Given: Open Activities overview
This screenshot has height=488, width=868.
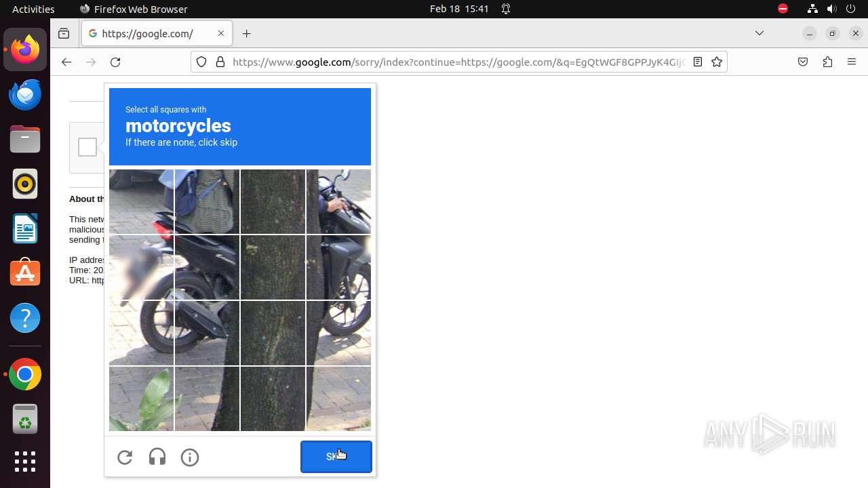Looking at the screenshot, I should [33, 9].
